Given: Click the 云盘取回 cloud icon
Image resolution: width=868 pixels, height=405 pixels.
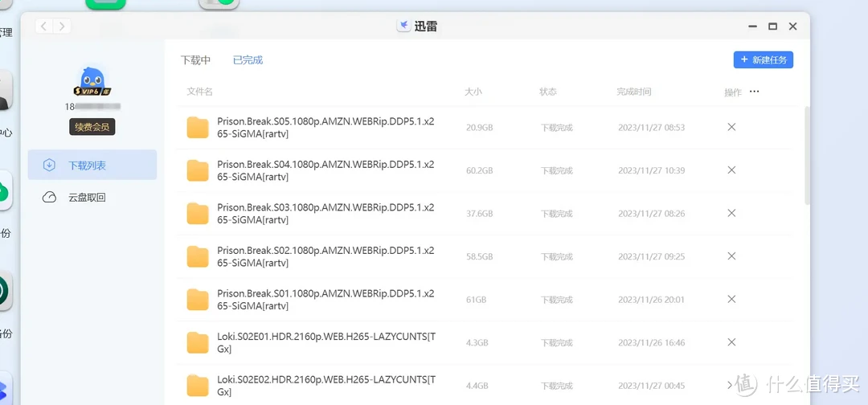Looking at the screenshot, I should click(49, 197).
